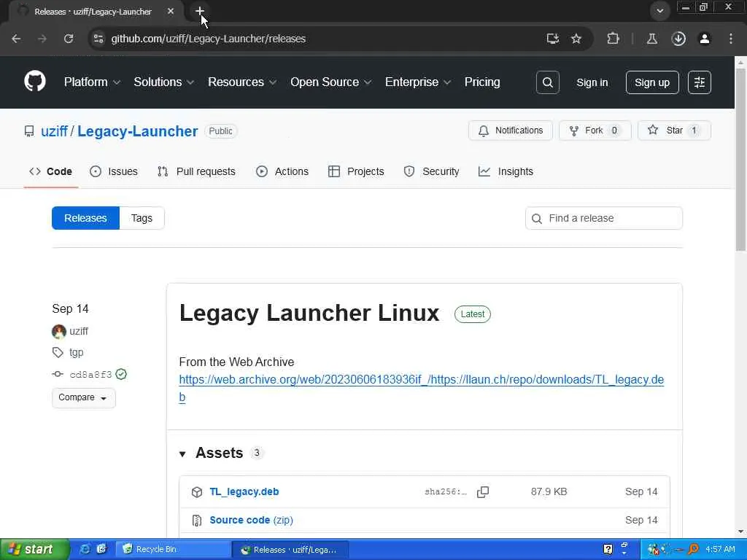Expand the Solutions menu
The image size is (747, 560).
(x=163, y=82)
